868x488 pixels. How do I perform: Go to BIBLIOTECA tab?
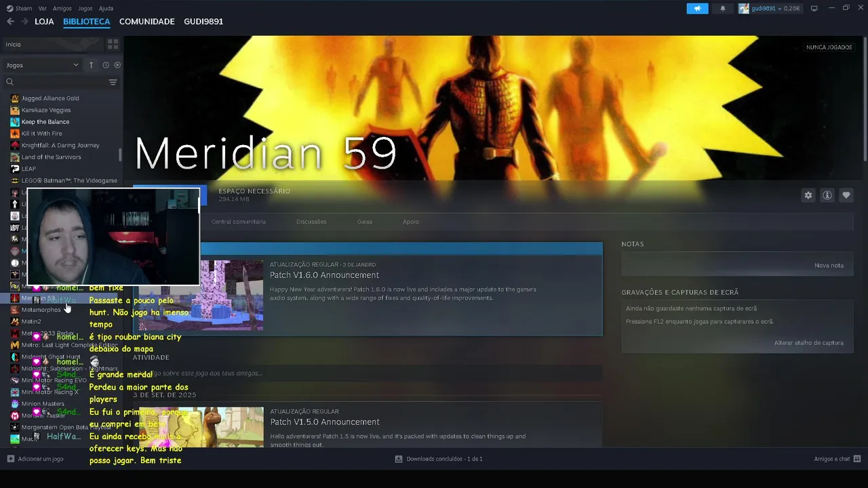86,22
